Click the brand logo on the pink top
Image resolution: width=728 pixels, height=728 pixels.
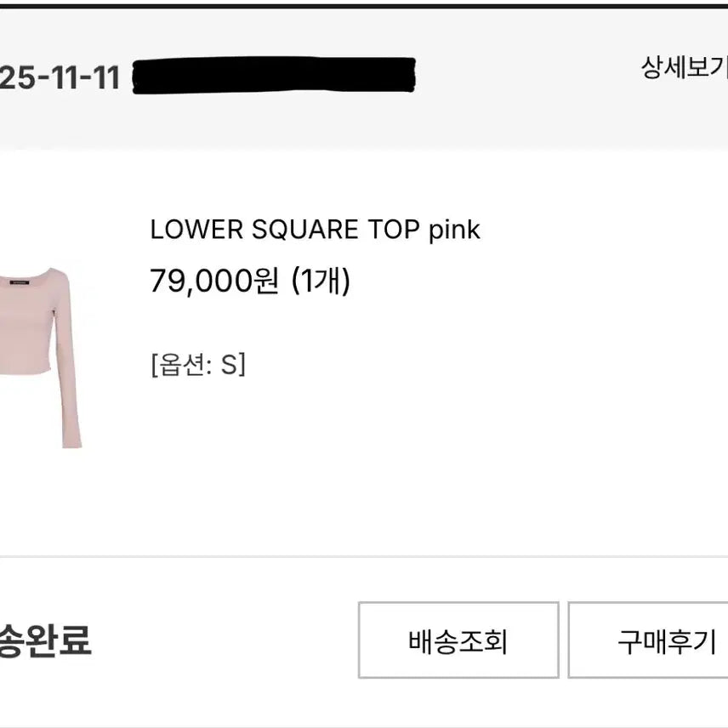click(x=20, y=282)
